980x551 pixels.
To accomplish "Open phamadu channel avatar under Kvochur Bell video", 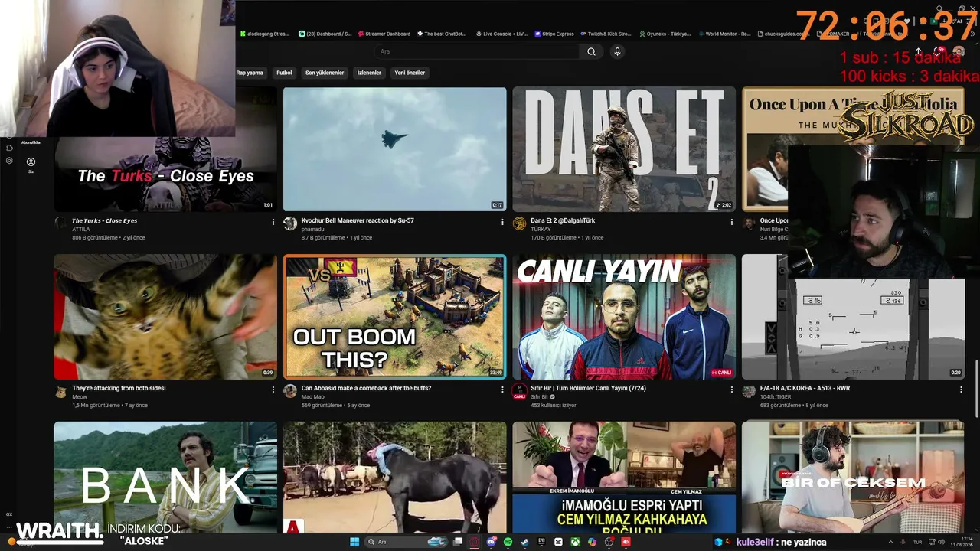I will click(290, 223).
